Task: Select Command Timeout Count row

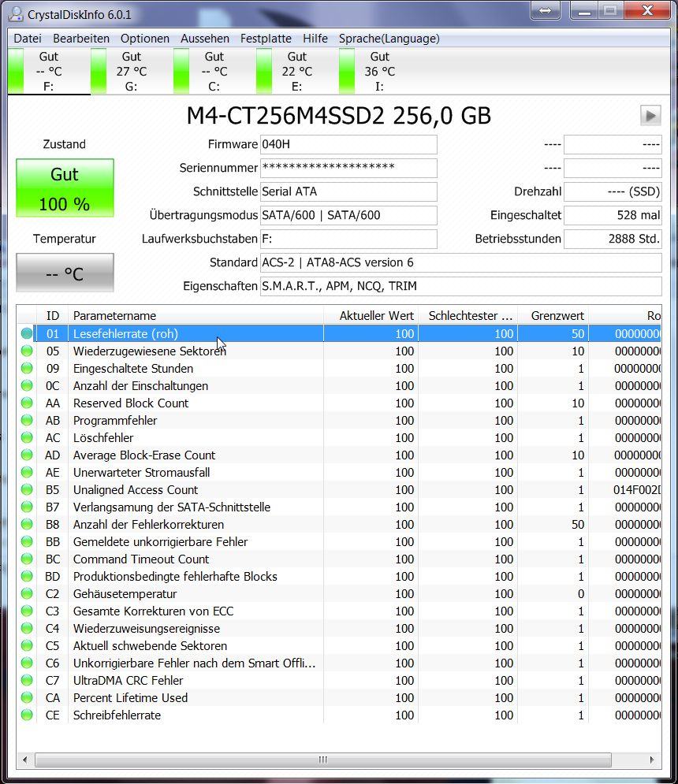Action: coord(339,559)
